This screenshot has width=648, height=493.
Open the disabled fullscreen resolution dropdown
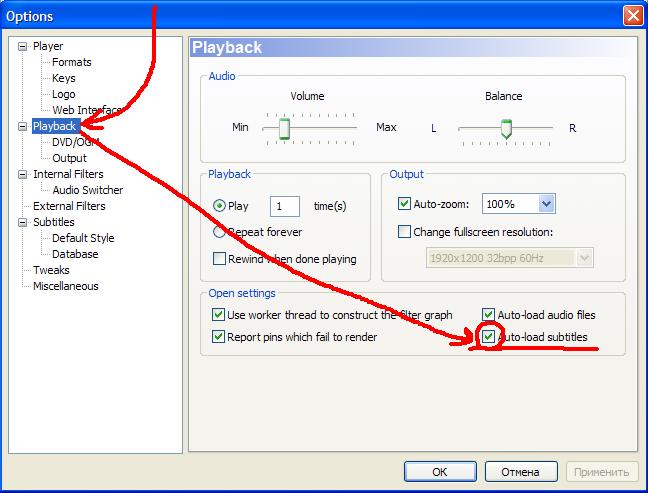(584, 258)
